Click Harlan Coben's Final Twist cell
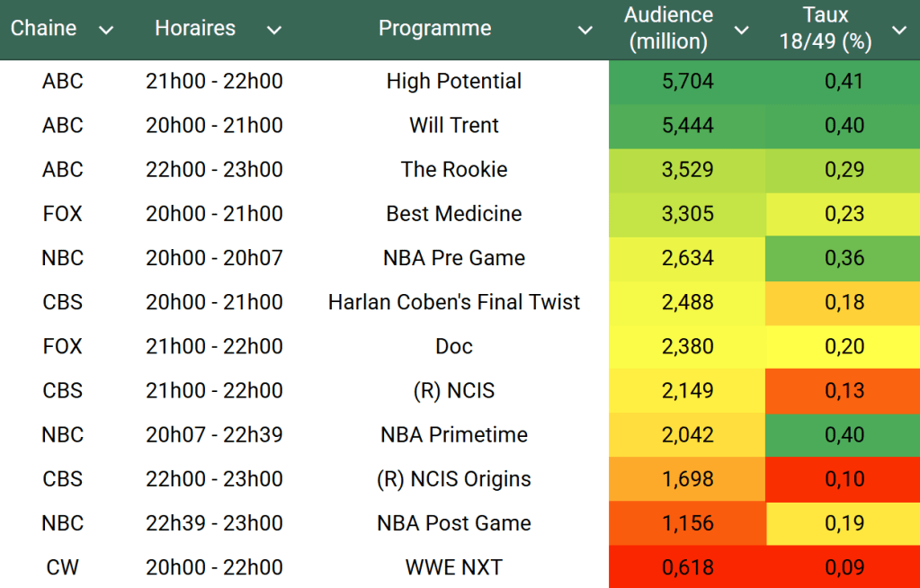This screenshot has height=588, width=920. point(453,303)
